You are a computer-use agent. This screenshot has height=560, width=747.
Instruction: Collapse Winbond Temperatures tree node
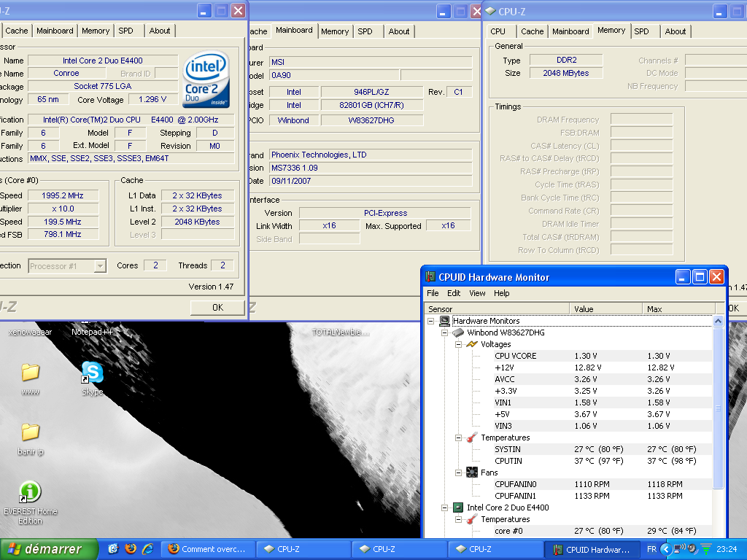(458, 437)
